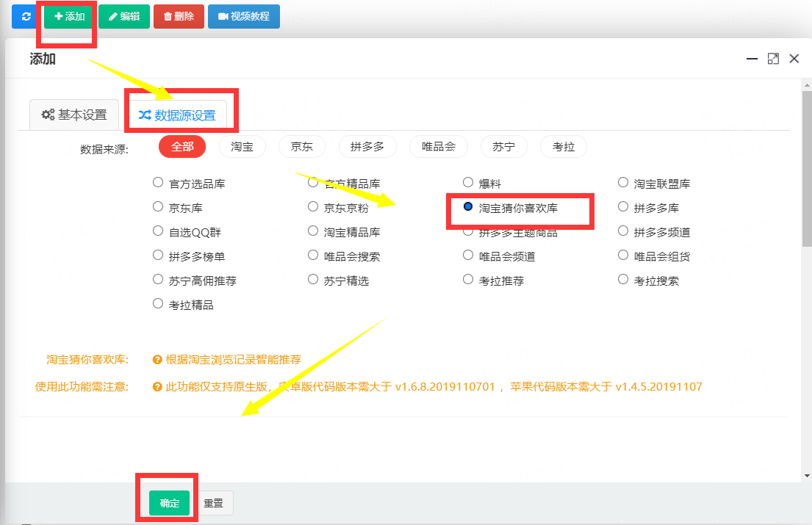The height and width of the screenshot is (525, 812).
Task: Select the 苏宁精选 radio option
Action: 313,279
